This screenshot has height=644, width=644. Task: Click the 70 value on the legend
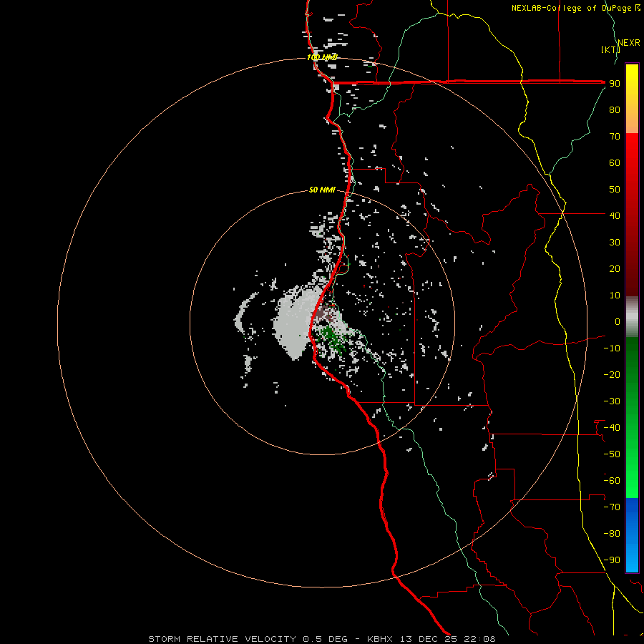(x=615, y=137)
